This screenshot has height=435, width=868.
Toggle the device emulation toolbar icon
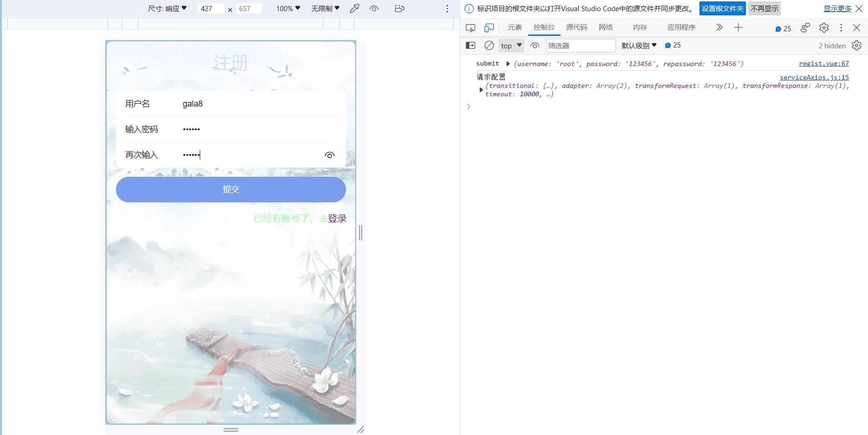489,28
